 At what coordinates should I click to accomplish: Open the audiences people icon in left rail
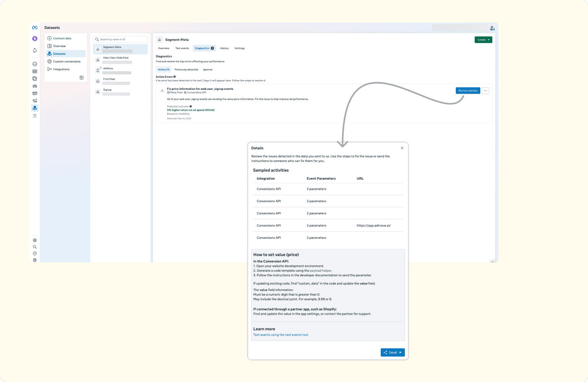coord(35,86)
